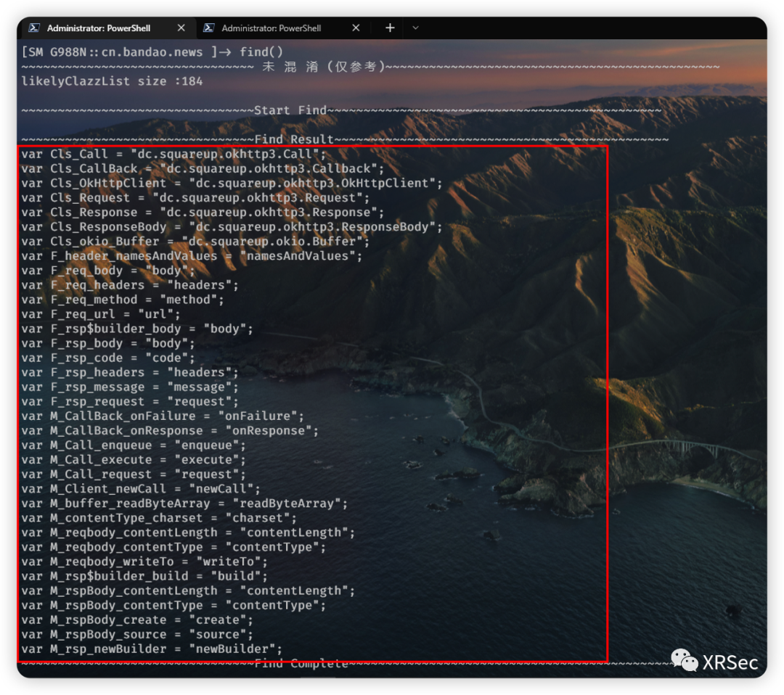
Task: Select the first Administrator: PowerShell tab
Action: click(x=98, y=28)
